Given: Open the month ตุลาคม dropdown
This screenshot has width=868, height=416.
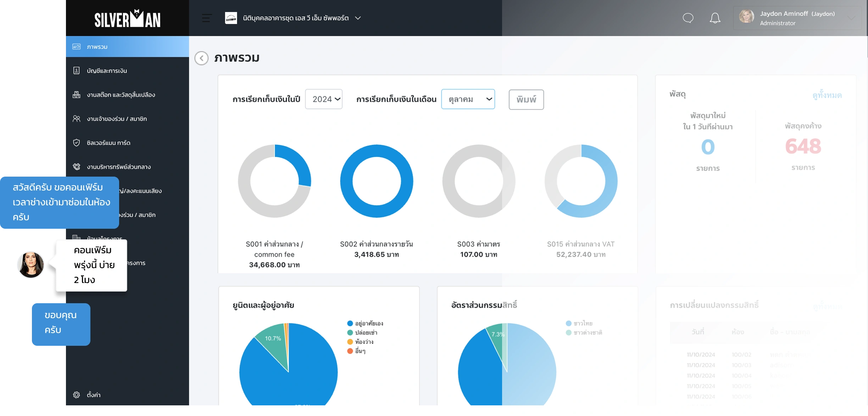Looking at the screenshot, I should tap(468, 99).
